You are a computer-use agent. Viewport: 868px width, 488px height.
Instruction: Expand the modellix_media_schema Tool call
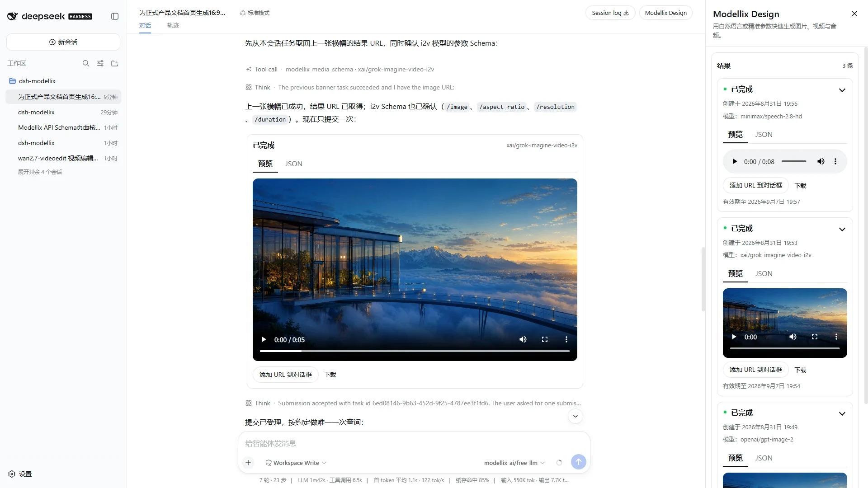click(x=340, y=69)
